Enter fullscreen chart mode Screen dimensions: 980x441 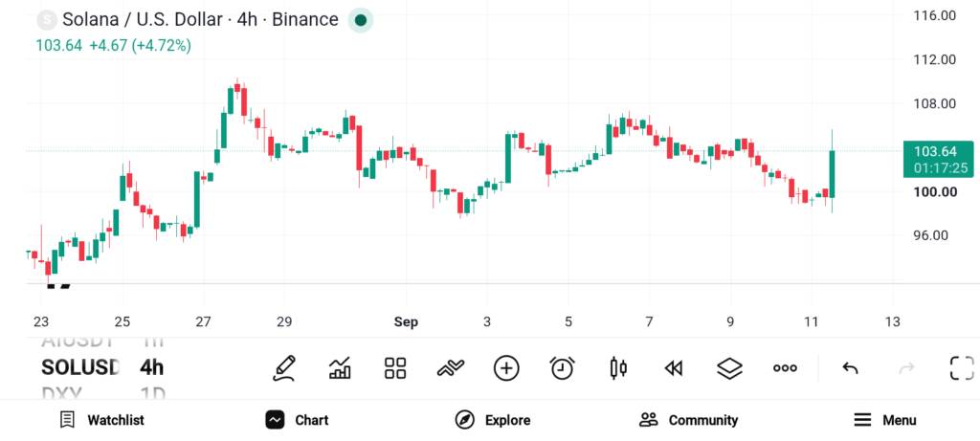click(x=962, y=368)
